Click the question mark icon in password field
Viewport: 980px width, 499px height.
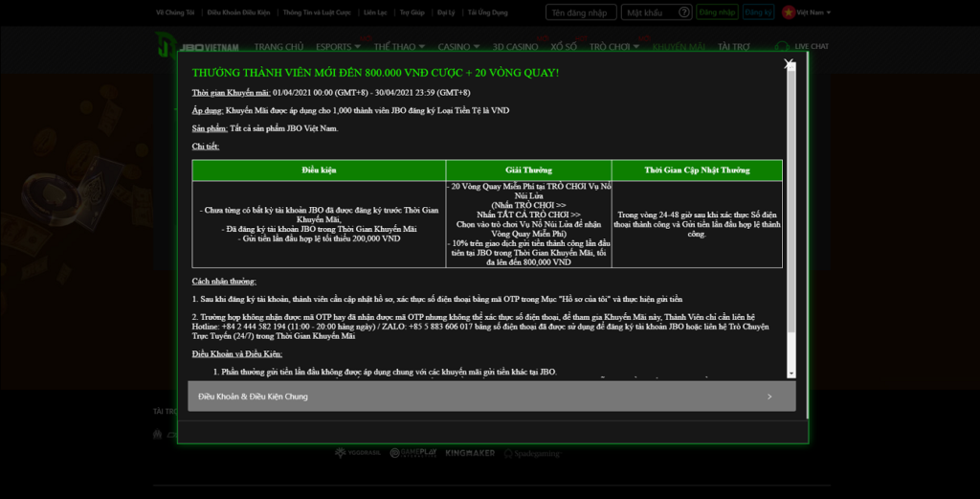[683, 12]
